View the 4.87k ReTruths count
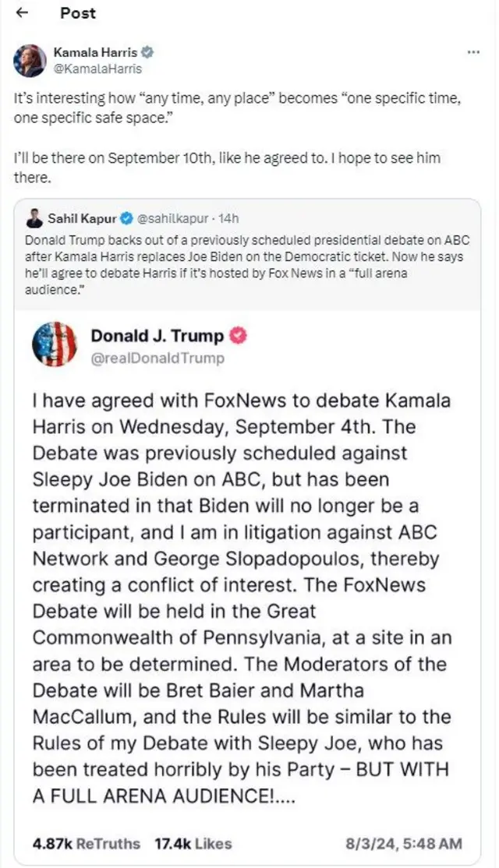This screenshot has width=499, height=868. point(87,843)
